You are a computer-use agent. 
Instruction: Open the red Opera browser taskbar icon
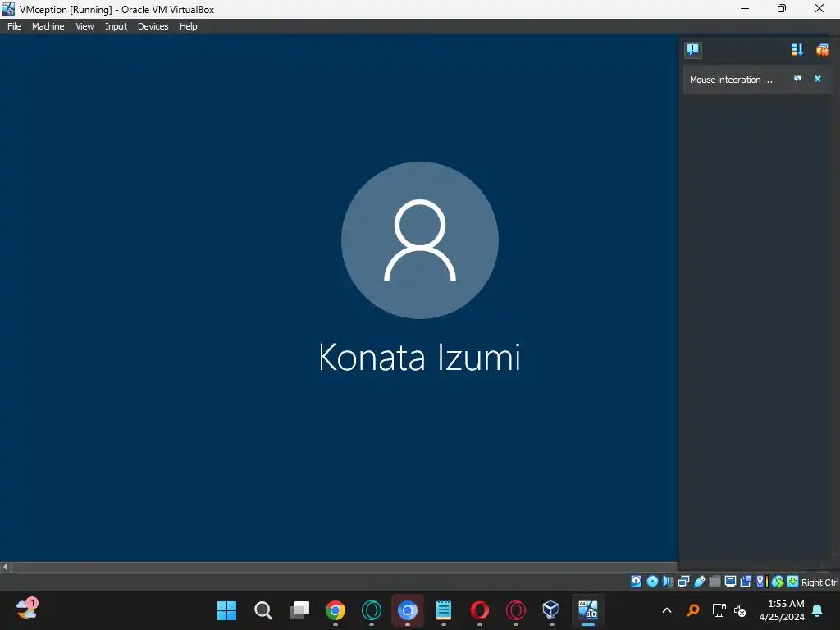click(x=479, y=610)
